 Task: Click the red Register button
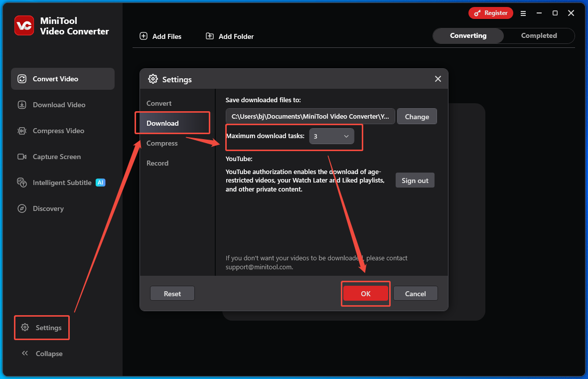[x=490, y=13]
